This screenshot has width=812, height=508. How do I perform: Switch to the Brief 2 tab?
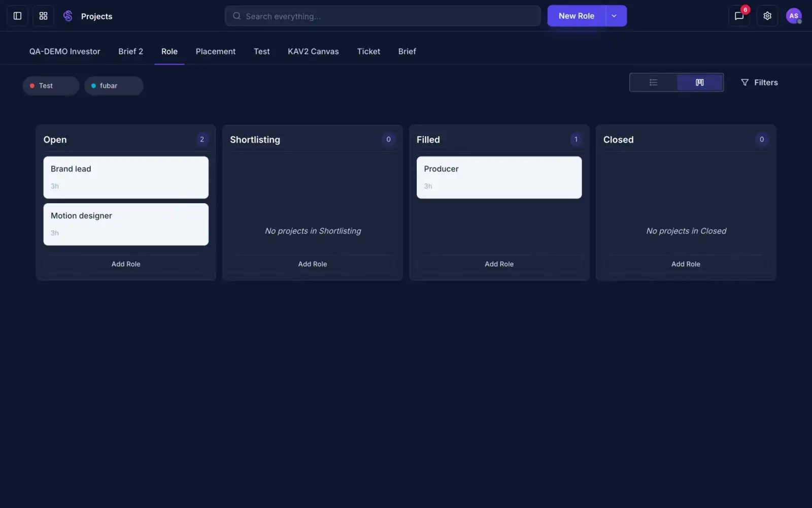click(130, 51)
